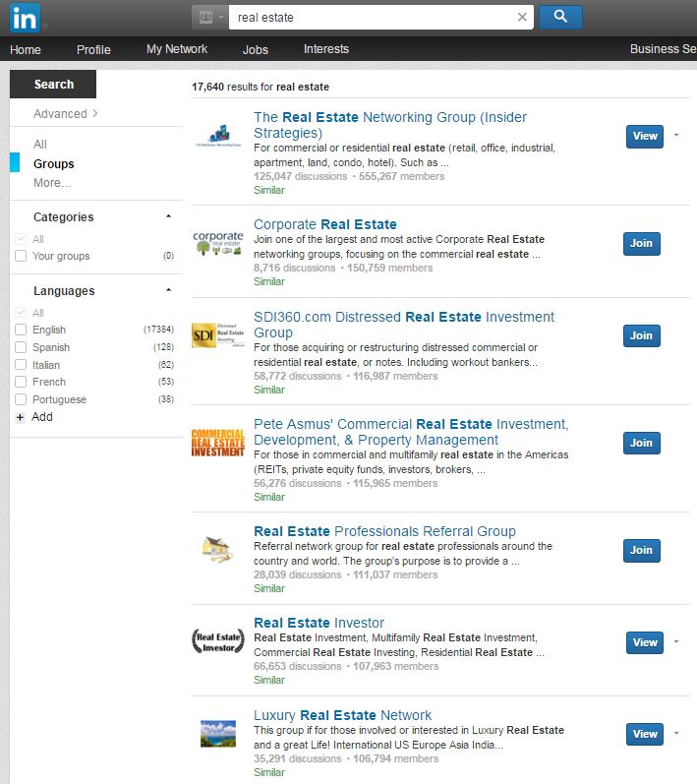This screenshot has width=697, height=784.
Task: Click the Corporate Real Estate group logo
Action: tap(218, 243)
